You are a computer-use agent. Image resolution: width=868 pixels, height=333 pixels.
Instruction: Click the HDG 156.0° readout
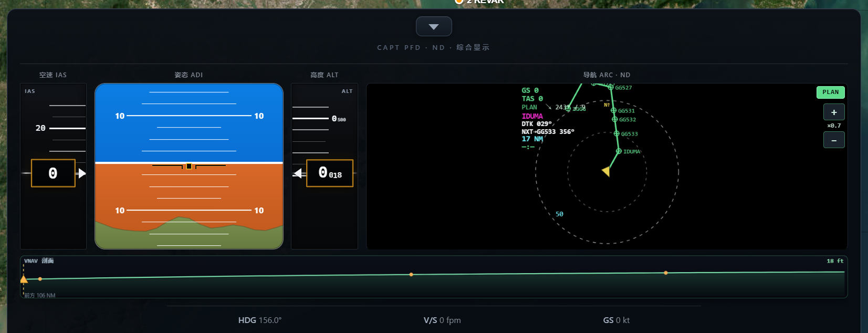click(260, 320)
